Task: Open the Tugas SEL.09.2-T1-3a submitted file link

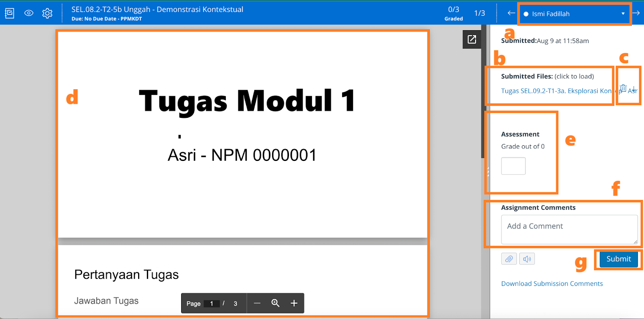Action: point(555,91)
